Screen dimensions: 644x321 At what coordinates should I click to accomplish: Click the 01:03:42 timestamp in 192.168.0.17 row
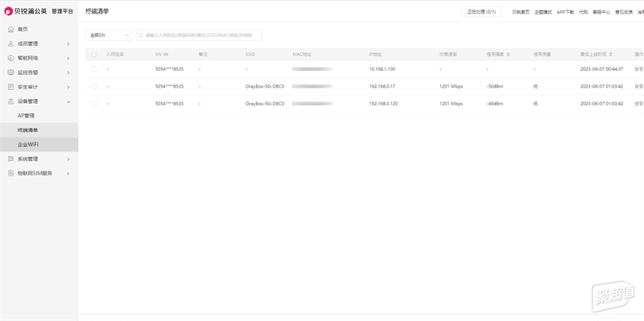pos(601,86)
